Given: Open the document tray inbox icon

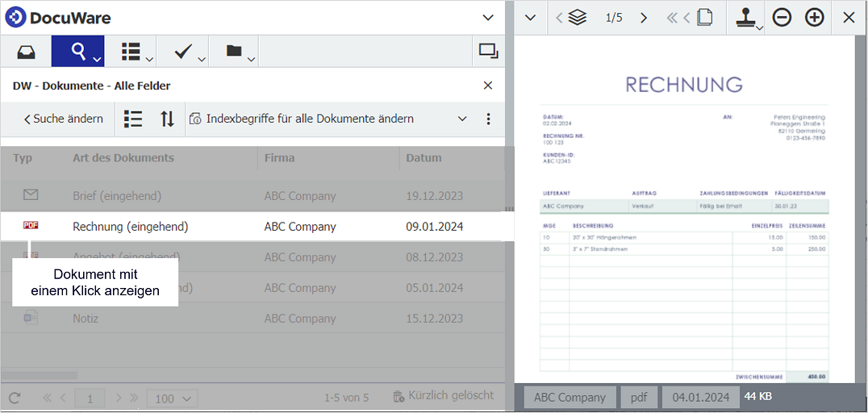Looking at the screenshot, I should tap(26, 52).
